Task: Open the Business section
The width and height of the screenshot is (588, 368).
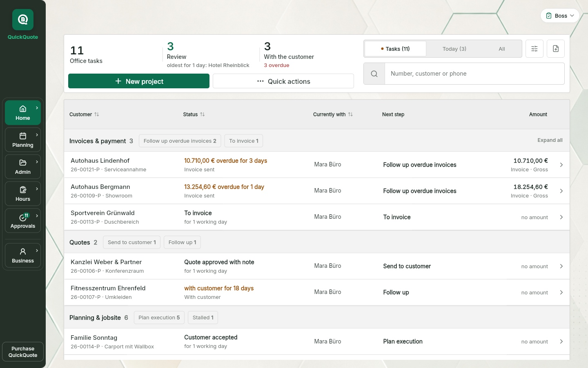Action: tap(23, 255)
